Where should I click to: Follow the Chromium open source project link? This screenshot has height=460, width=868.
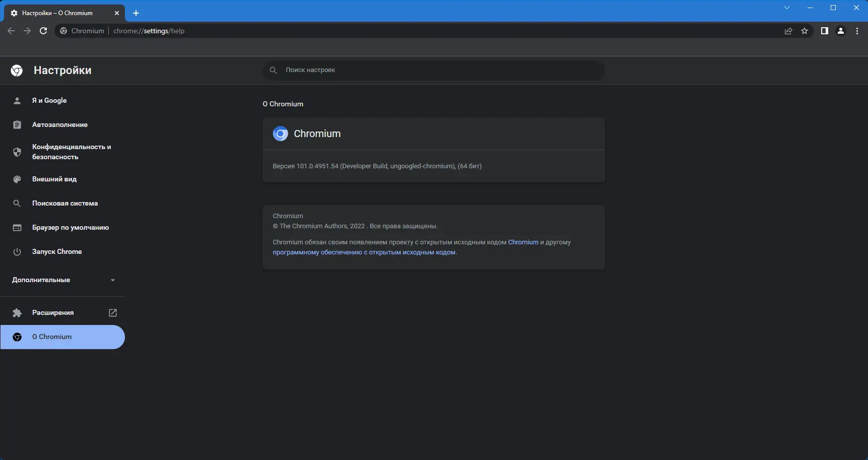tap(523, 242)
